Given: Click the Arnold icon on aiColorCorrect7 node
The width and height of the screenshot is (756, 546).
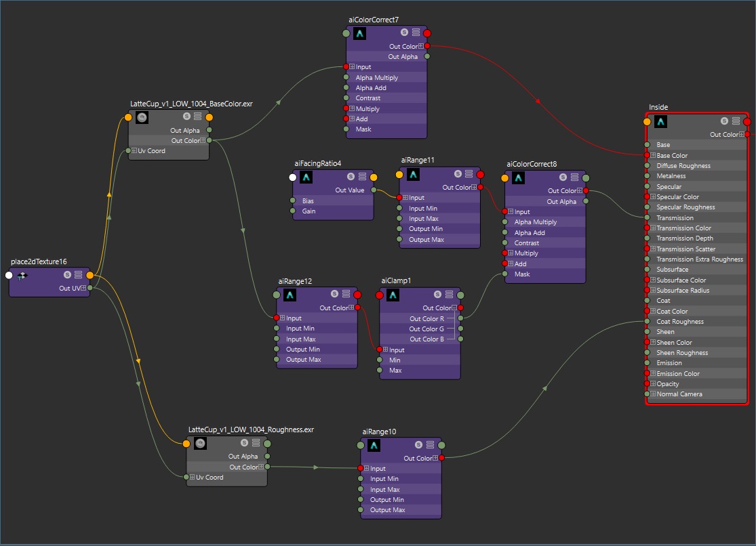Looking at the screenshot, I should (359, 33).
